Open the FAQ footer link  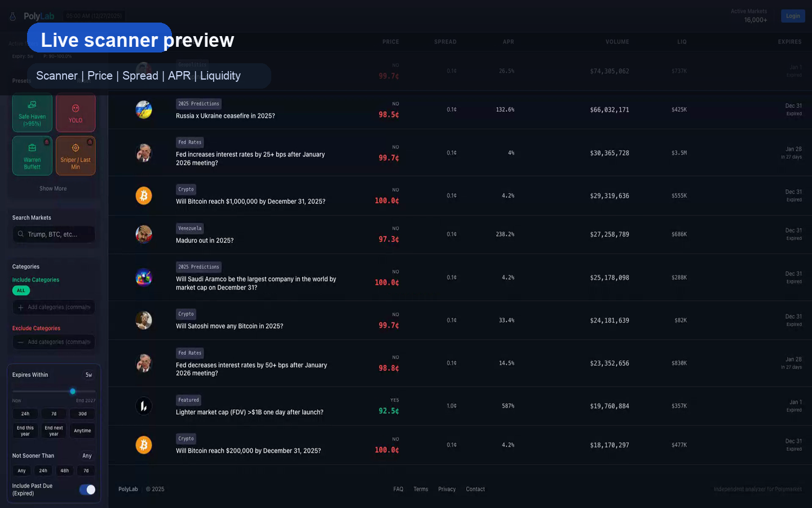tap(398, 489)
